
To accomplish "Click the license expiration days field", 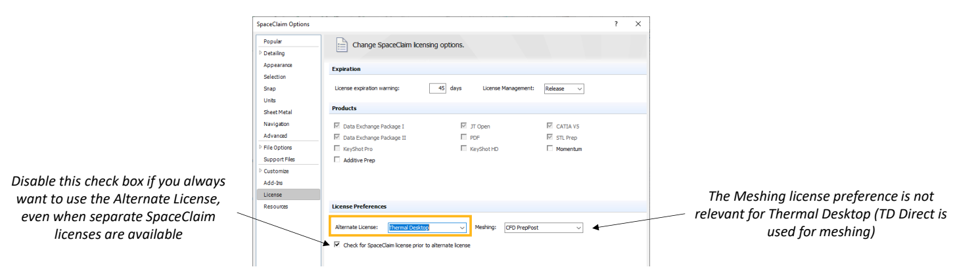I will 438,89.
